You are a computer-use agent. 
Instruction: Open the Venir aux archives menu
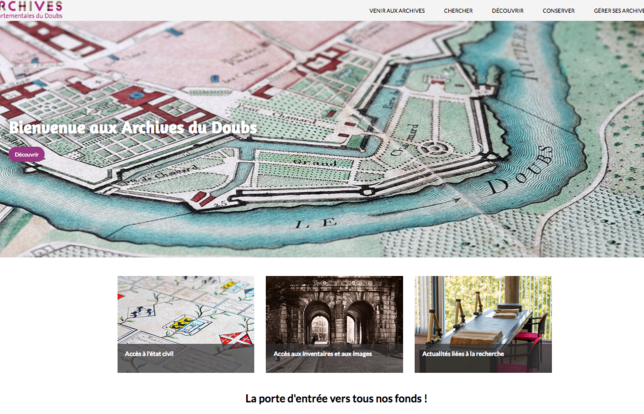pyautogui.click(x=397, y=11)
